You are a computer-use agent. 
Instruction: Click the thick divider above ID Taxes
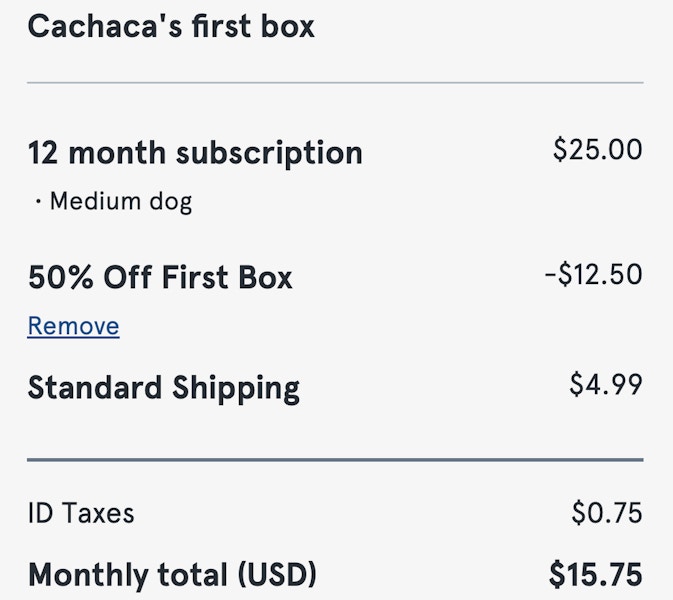tap(335, 460)
